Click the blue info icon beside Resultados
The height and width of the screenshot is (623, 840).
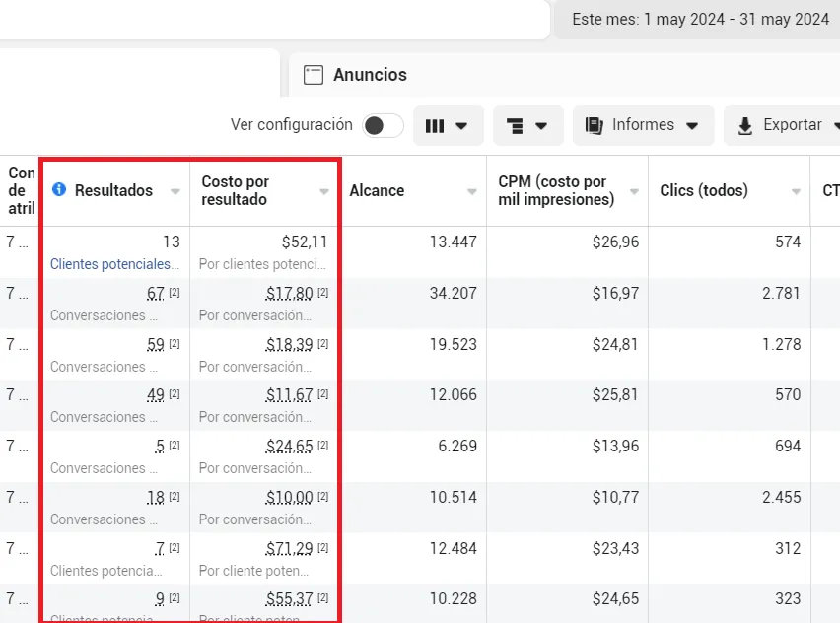click(59, 189)
